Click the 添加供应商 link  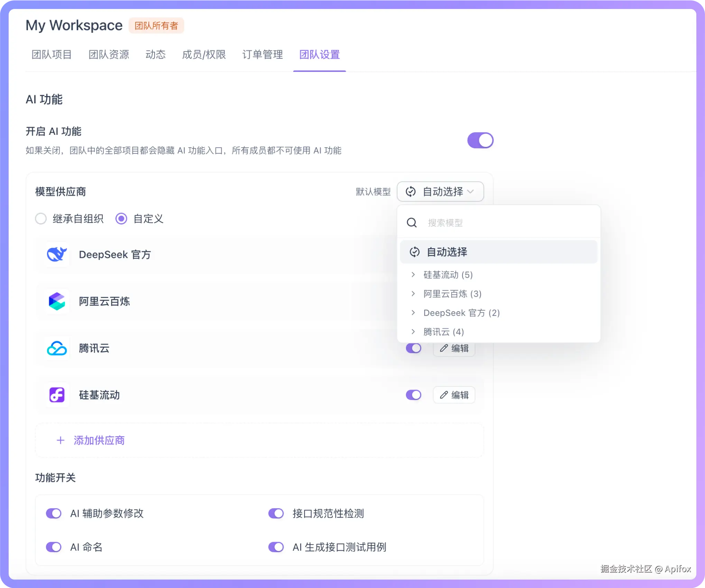99,440
